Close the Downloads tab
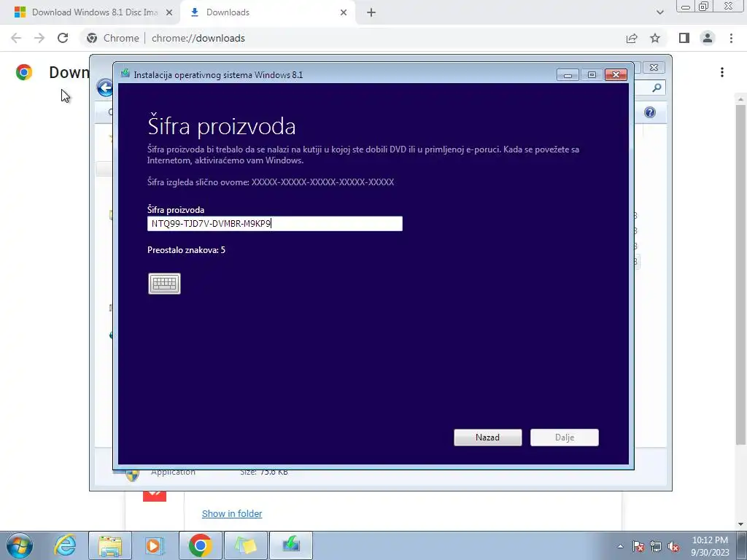The height and width of the screenshot is (560, 747). [x=344, y=13]
